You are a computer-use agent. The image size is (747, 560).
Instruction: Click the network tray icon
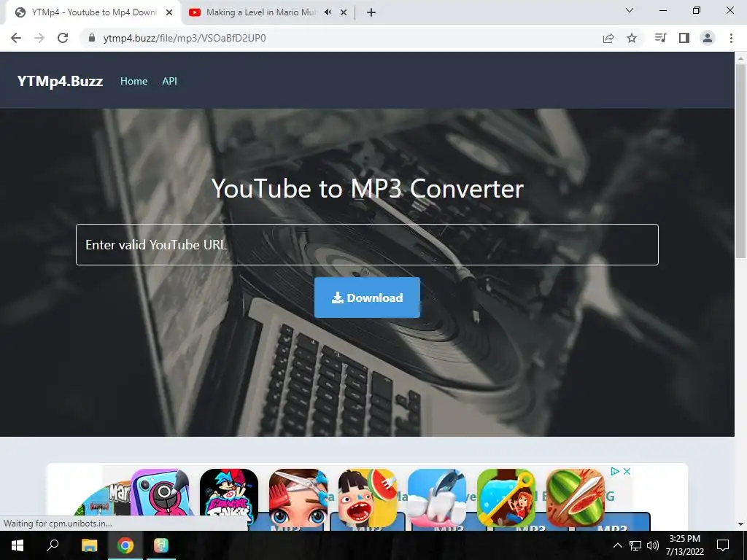point(635,545)
